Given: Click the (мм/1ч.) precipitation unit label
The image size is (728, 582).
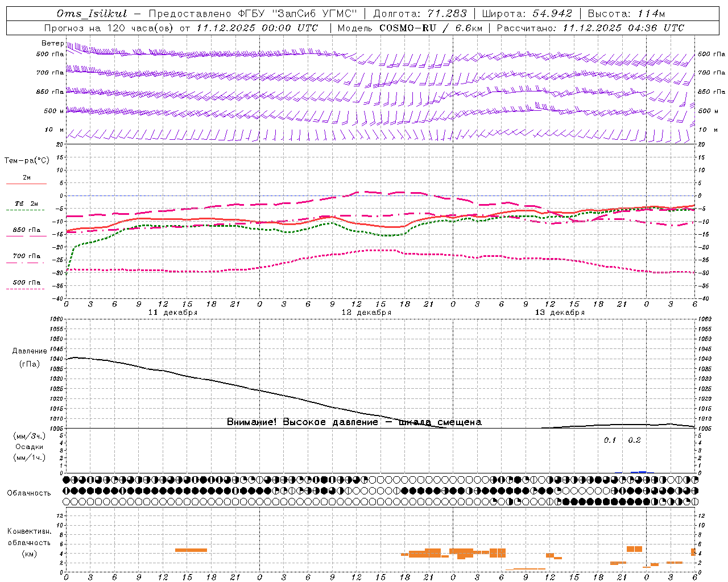Looking at the screenshot, I should tap(29, 458).
